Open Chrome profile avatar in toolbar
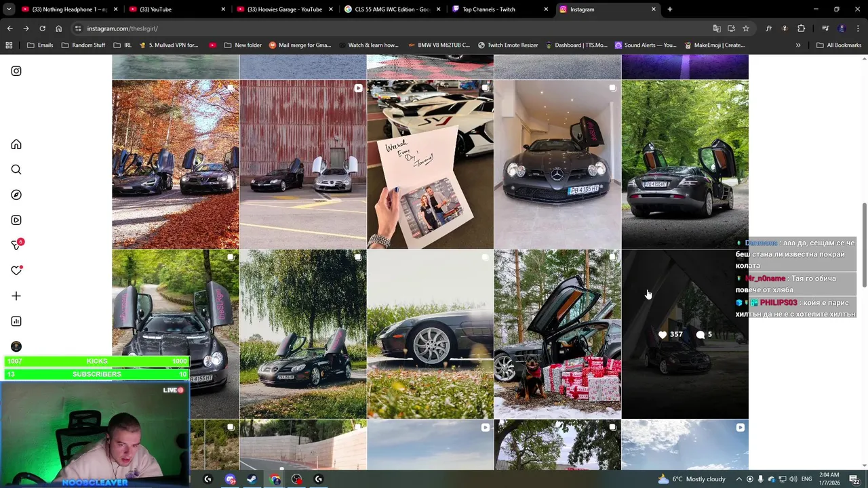Image resolution: width=868 pixels, height=488 pixels. coord(842,28)
